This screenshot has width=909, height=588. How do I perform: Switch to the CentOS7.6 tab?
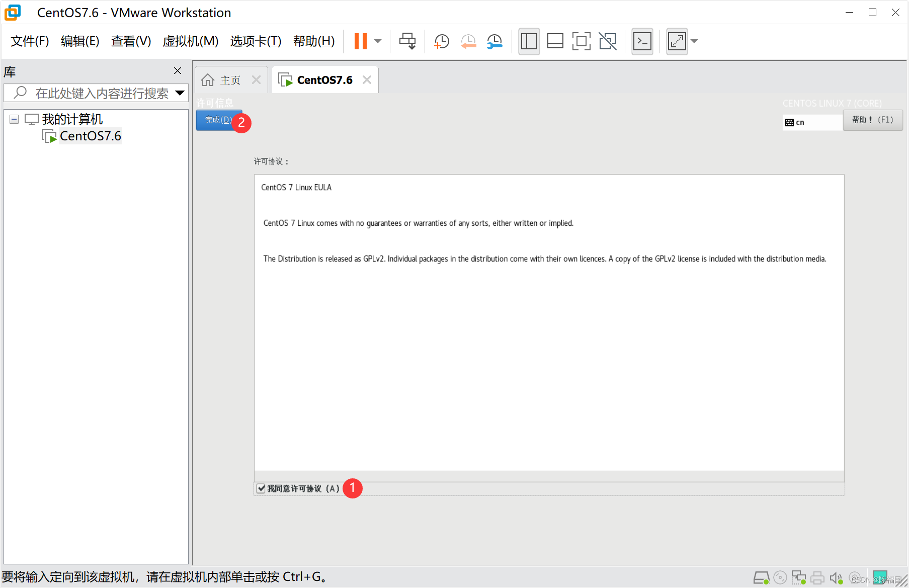(x=325, y=80)
